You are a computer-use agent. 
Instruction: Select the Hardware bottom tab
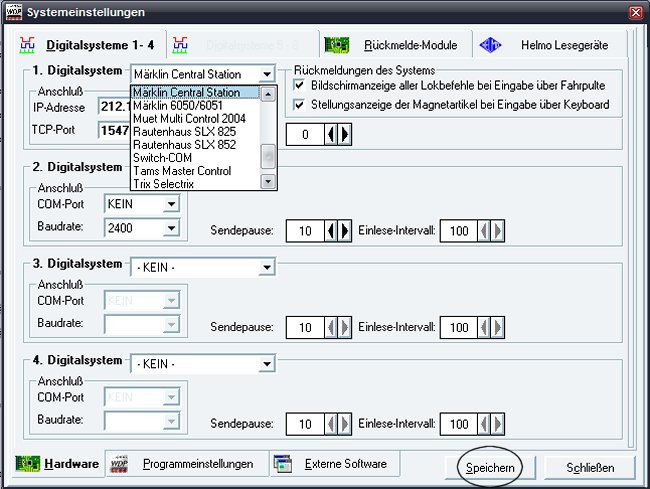58,463
